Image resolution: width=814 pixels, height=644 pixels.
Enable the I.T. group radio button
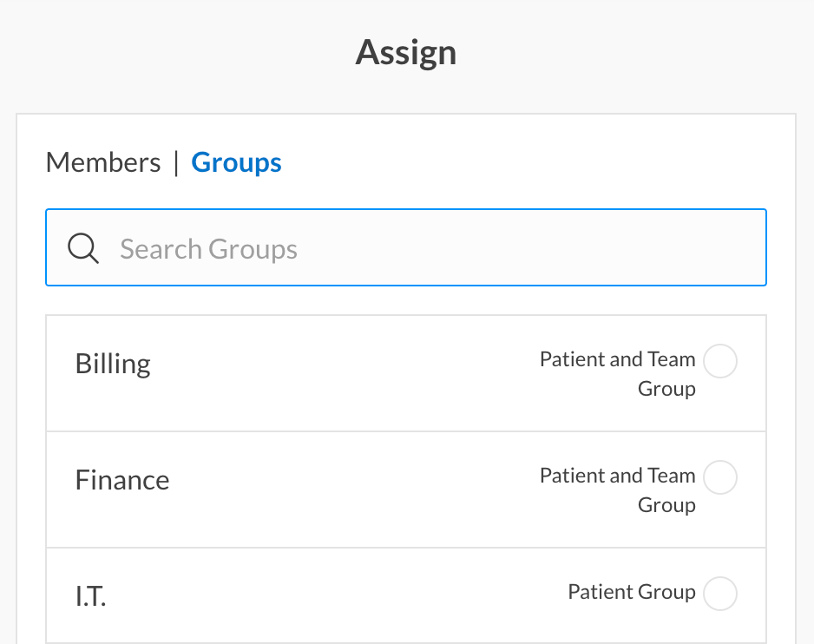click(x=719, y=595)
